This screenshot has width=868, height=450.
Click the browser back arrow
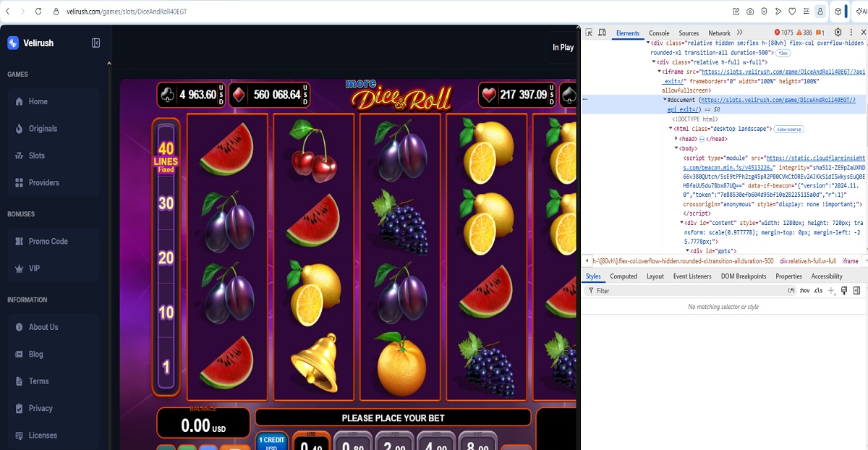(7, 12)
